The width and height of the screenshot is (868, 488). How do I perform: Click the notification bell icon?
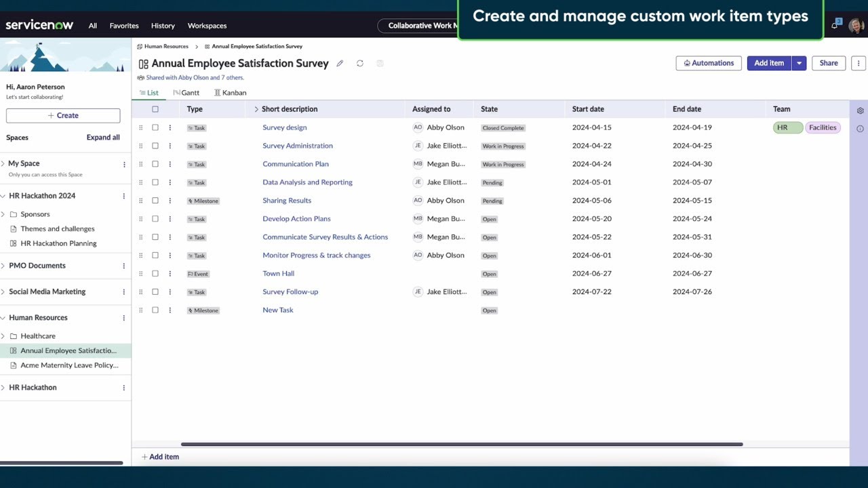835,25
